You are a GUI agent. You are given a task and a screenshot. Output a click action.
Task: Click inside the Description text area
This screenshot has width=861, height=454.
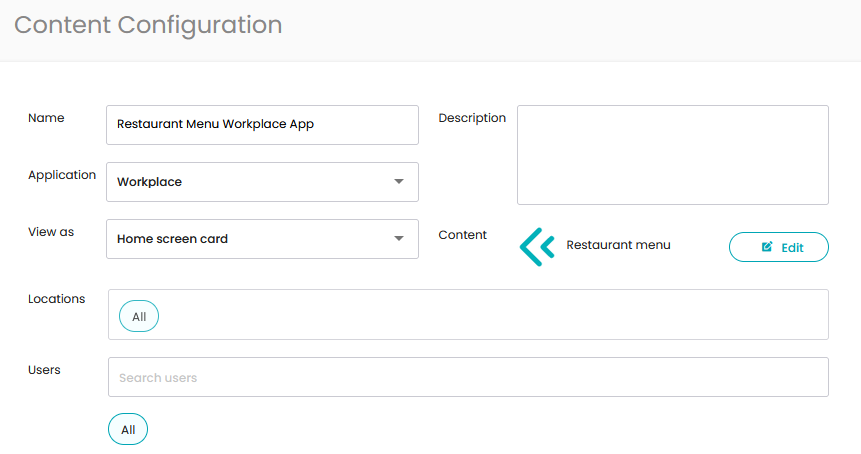pos(673,155)
